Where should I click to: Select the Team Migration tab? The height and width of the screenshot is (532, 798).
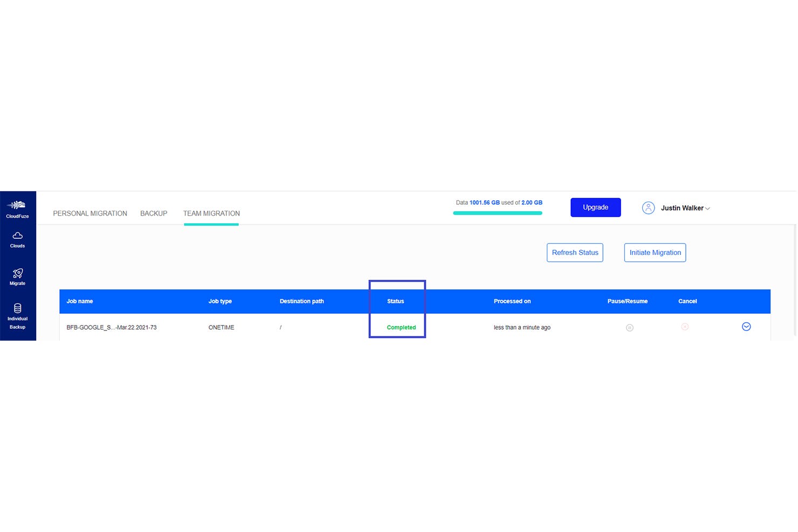pyautogui.click(x=211, y=213)
